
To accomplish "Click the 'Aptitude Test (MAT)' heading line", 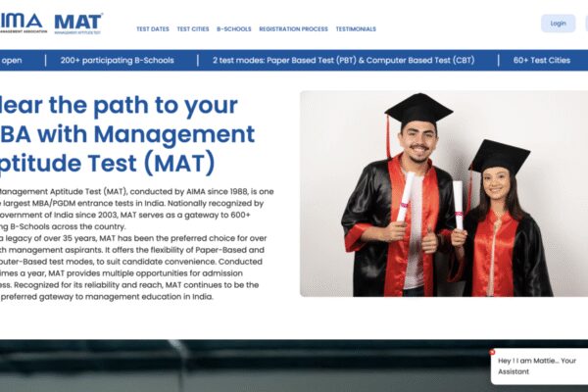I will point(107,163).
